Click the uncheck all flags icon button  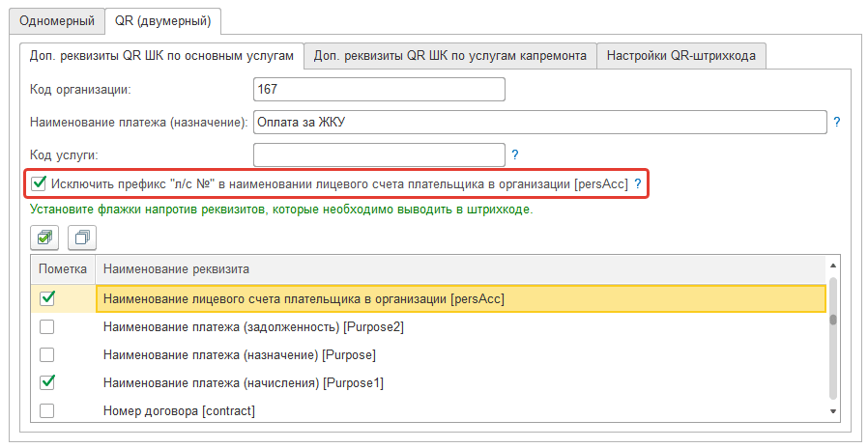[82, 237]
